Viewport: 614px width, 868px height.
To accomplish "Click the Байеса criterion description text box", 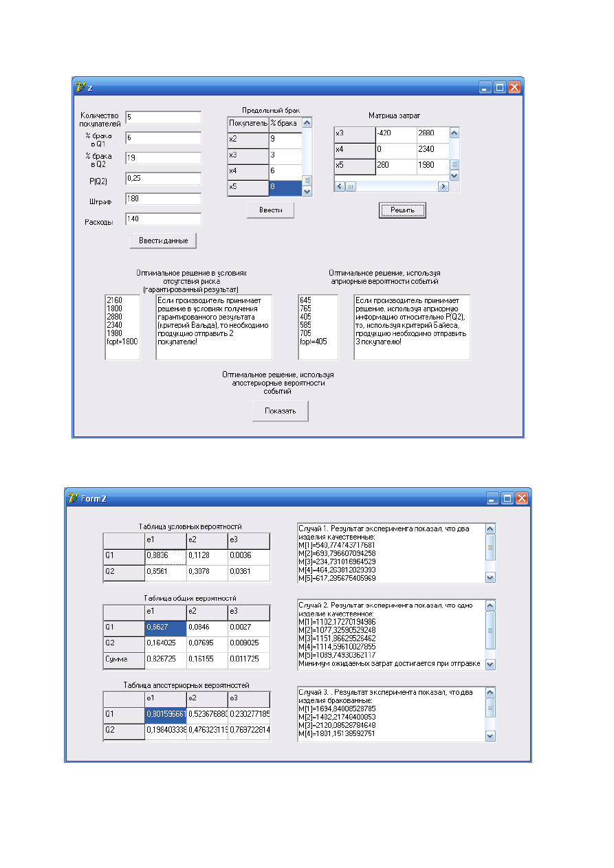I will click(x=412, y=327).
